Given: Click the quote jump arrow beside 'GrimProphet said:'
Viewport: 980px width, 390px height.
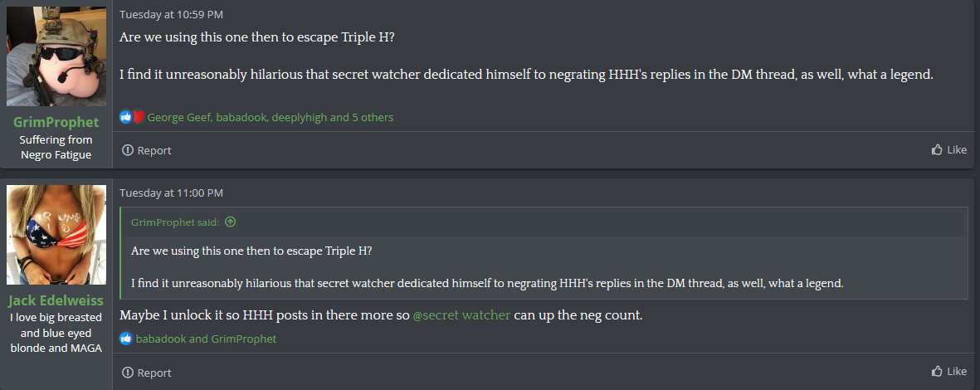Looking at the screenshot, I should pos(230,222).
